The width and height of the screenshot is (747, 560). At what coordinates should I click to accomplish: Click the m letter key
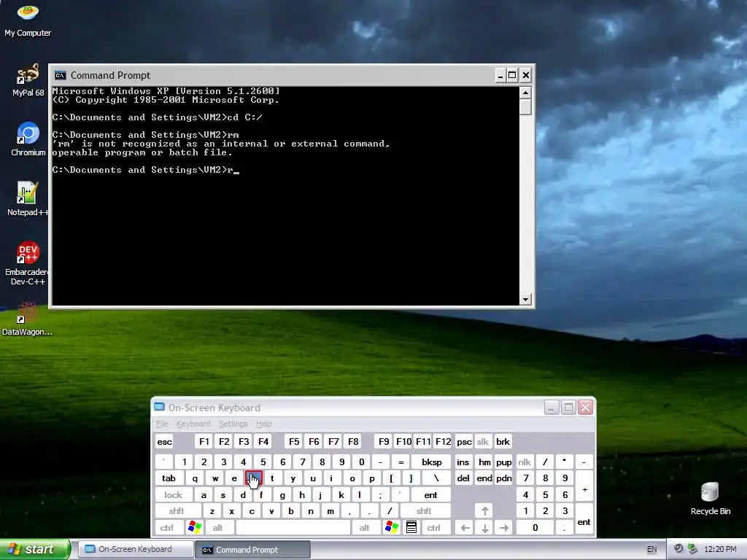pos(330,511)
